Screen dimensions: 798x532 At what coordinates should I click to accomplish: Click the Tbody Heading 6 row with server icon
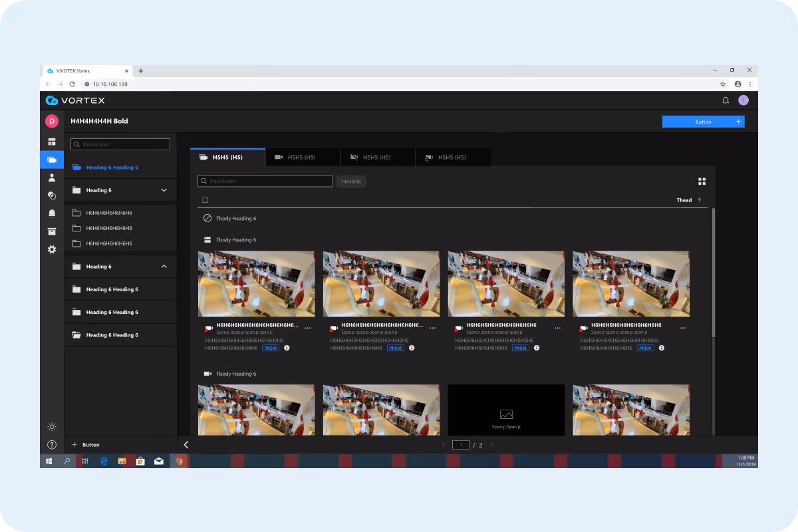(x=452, y=239)
